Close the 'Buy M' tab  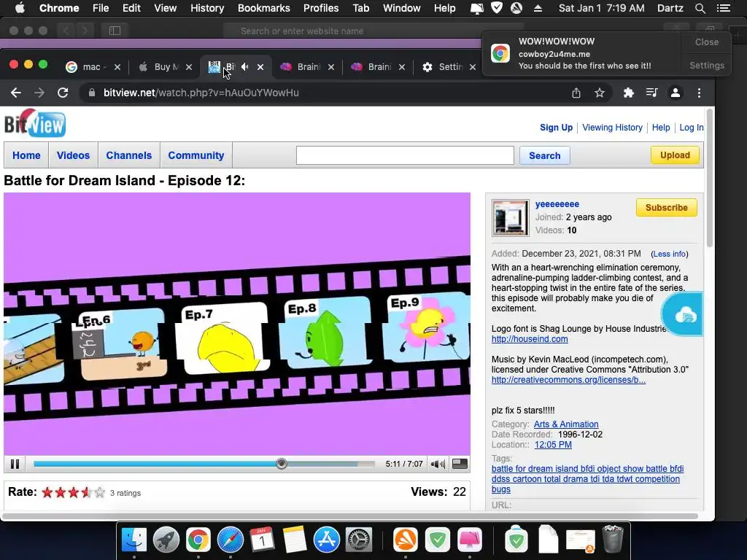click(x=189, y=67)
